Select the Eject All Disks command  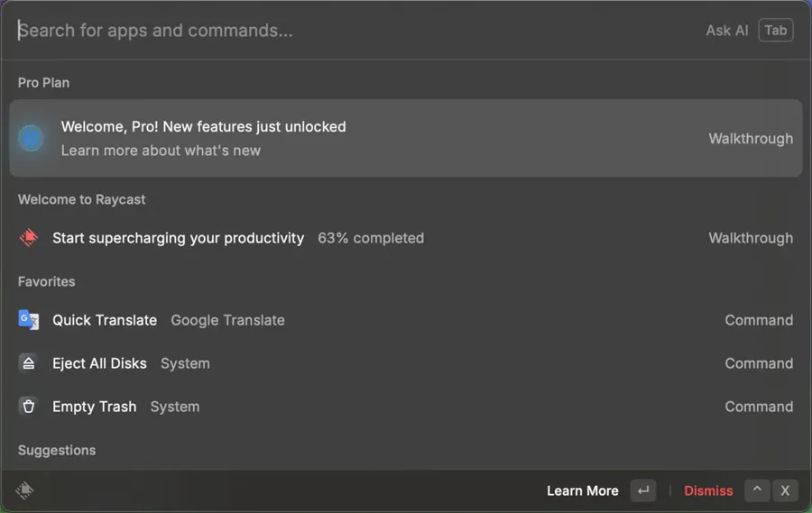(99, 363)
